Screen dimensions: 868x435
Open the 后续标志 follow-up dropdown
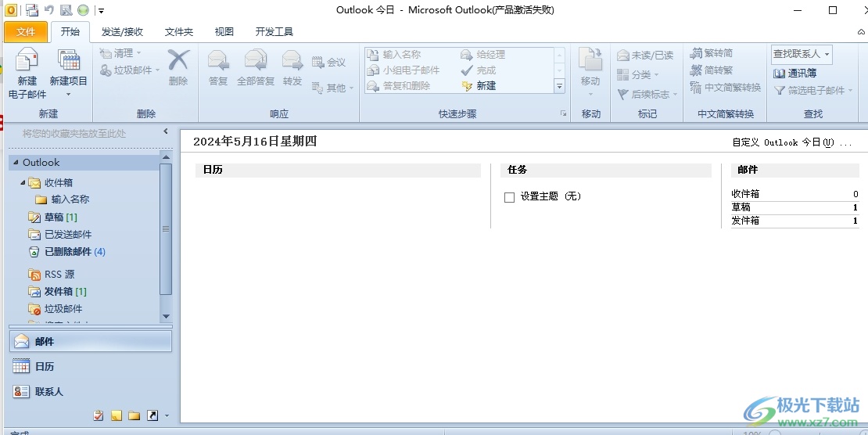click(x=647, y=94)
